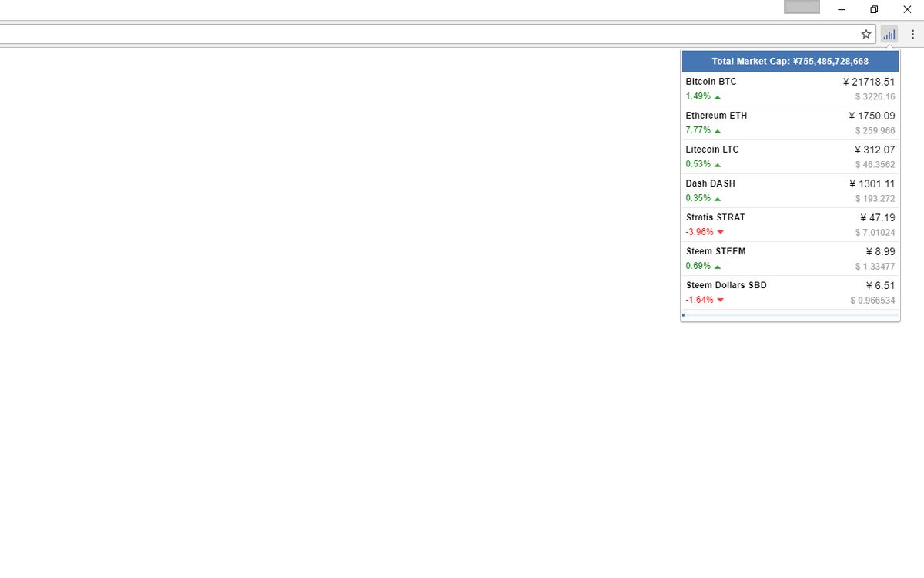This screenshot has width=924, height=578.
Task: Click the Steem yen price ¥ 8.99
Action: tap(880, 251)
